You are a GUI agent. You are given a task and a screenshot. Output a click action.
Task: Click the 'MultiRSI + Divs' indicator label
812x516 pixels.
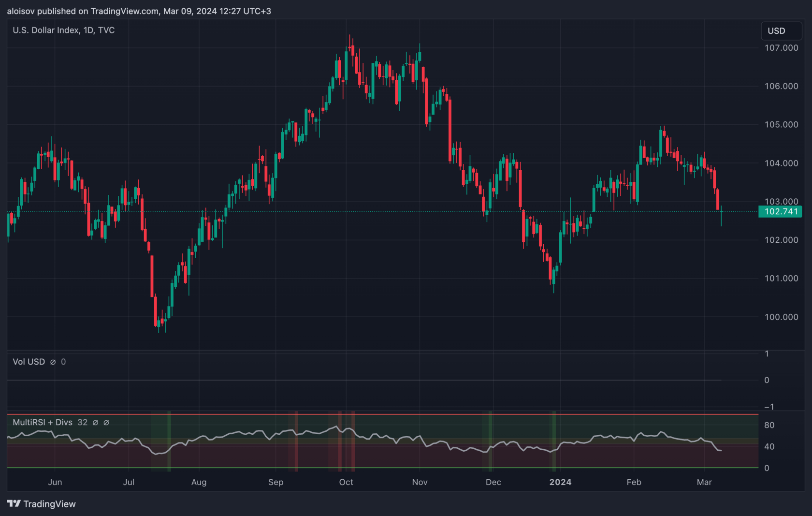point(43,422)
